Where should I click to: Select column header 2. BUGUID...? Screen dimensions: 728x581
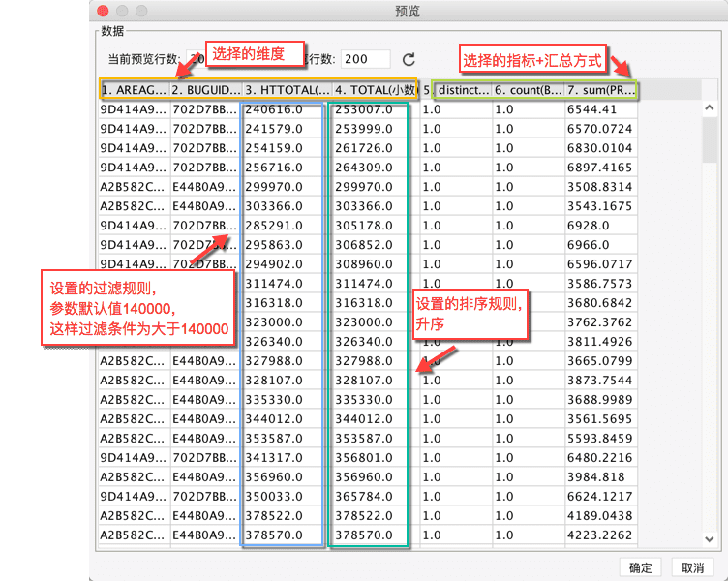pos(205,90)
